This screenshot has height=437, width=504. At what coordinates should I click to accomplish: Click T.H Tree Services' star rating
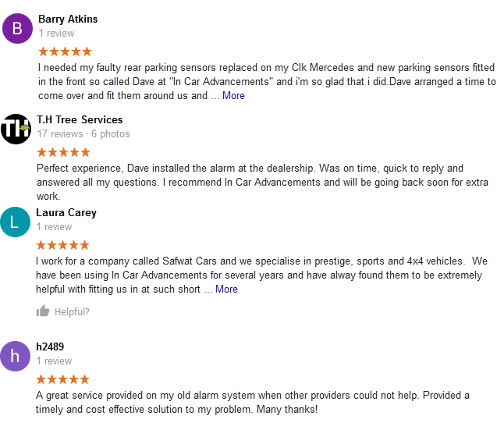pos(63,152)
